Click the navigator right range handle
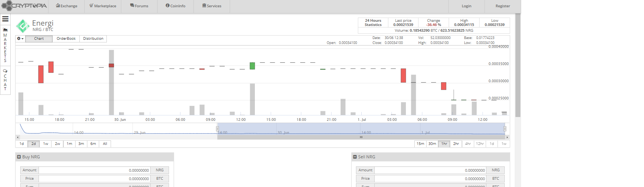Viewport: 644px width, 187px height. 505,129
